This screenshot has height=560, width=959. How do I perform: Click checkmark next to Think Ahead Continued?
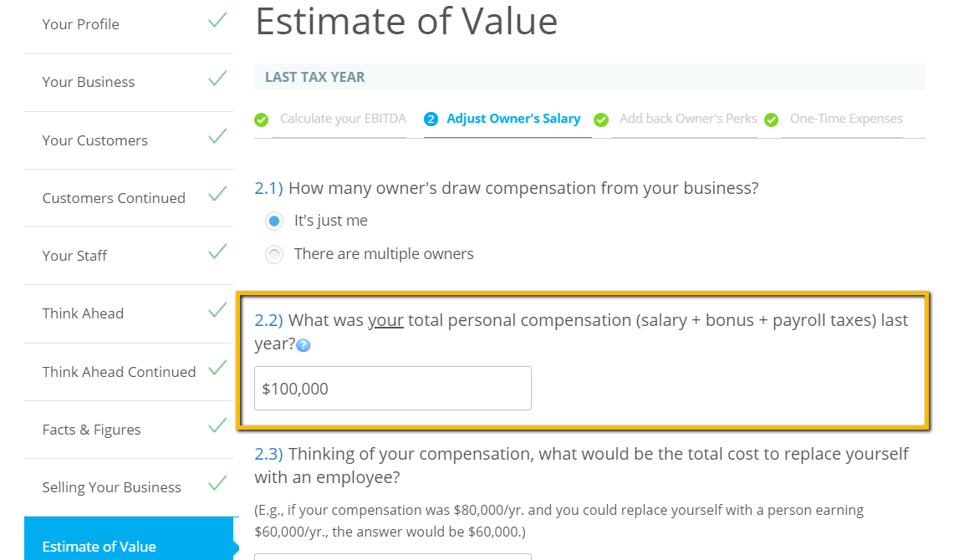[217, 368]
